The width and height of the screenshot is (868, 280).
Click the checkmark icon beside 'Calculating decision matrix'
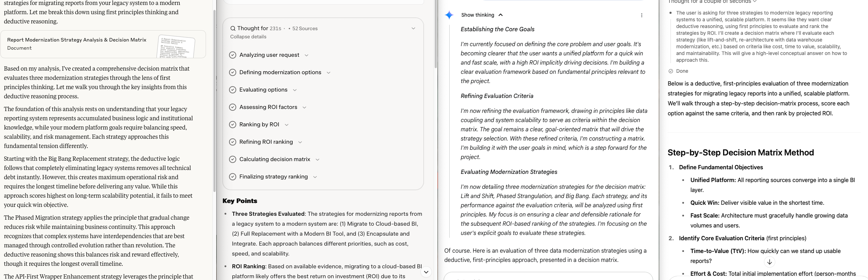pos(233,159)
